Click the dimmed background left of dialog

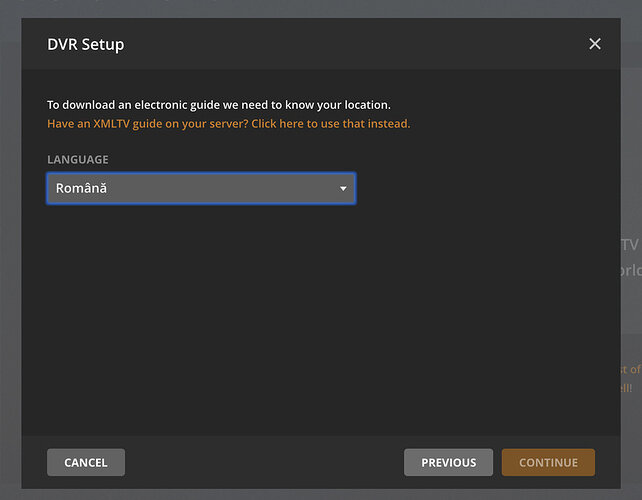[10, 250]
